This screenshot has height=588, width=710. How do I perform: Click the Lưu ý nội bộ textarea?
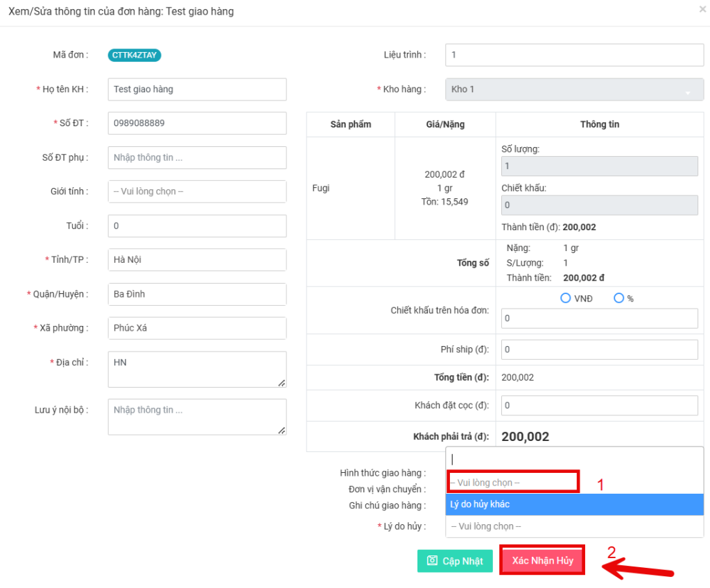(197, 417)
